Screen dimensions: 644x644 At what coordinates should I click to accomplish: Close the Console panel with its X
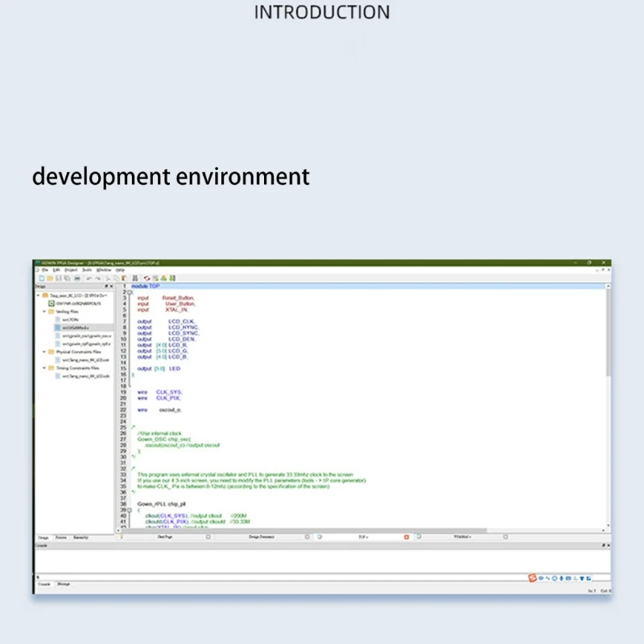609,546
